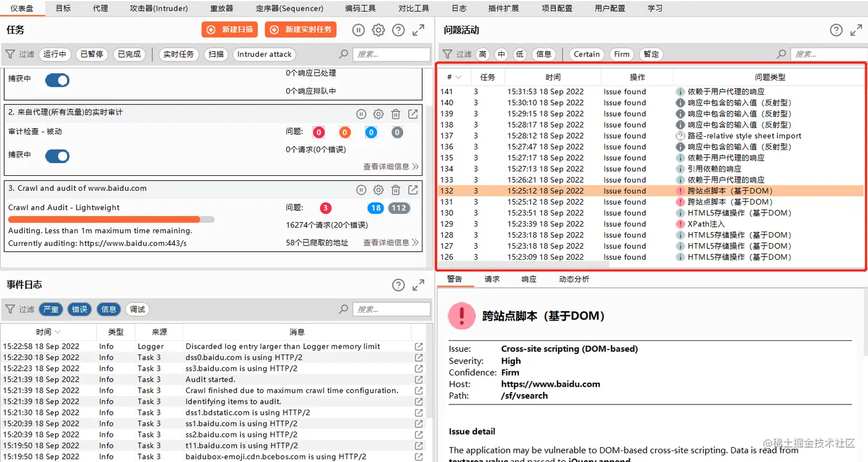This screenshot has width=868, height=462.
Task: Click the Tasks search input field
Action: pos(392,55)
